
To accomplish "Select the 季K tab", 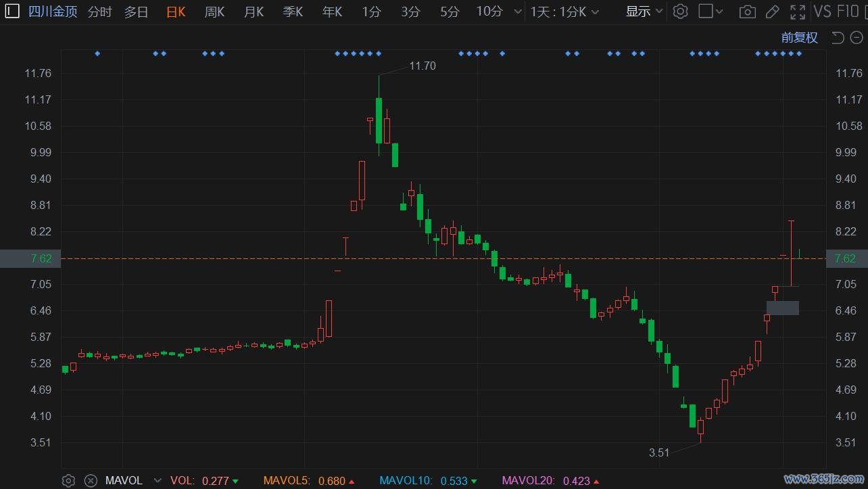I will 293,11.
